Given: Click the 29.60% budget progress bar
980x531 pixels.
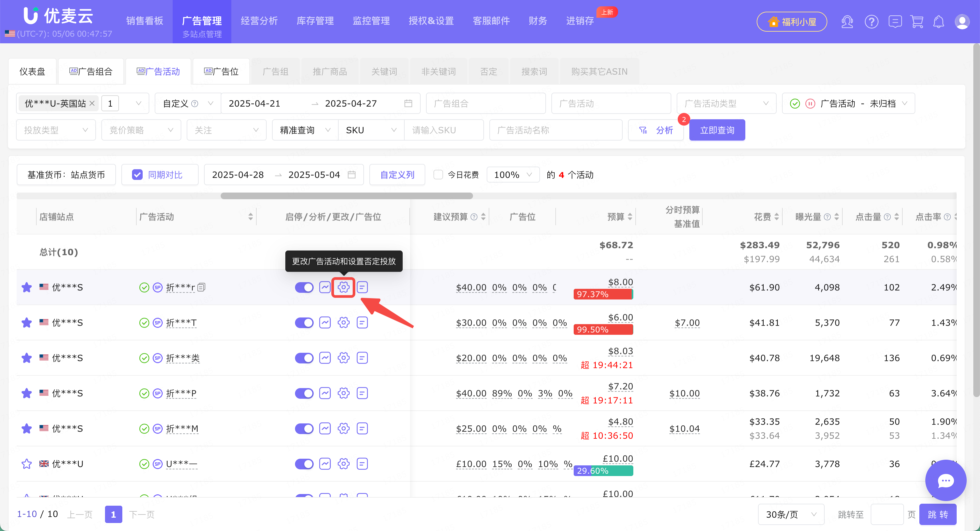Looking at the screenshot, I should tap(603, 471).
